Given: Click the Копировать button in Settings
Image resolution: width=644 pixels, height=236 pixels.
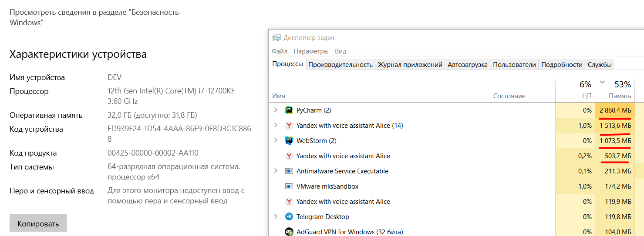Looking at the screenshot, I should [x=38, y=224].
